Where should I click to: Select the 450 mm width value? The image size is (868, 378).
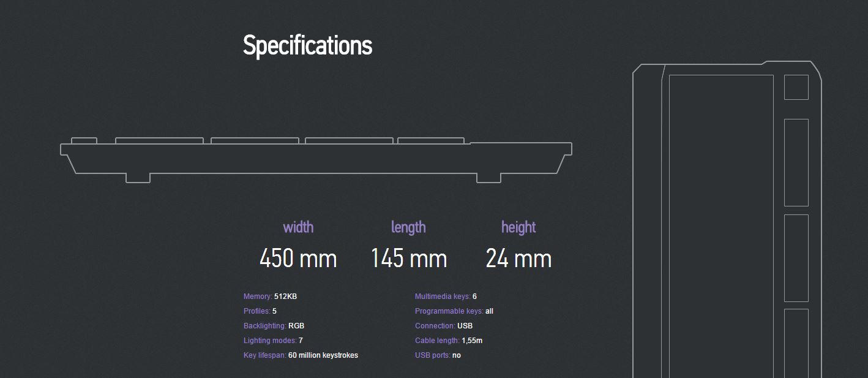pos(298,259)
